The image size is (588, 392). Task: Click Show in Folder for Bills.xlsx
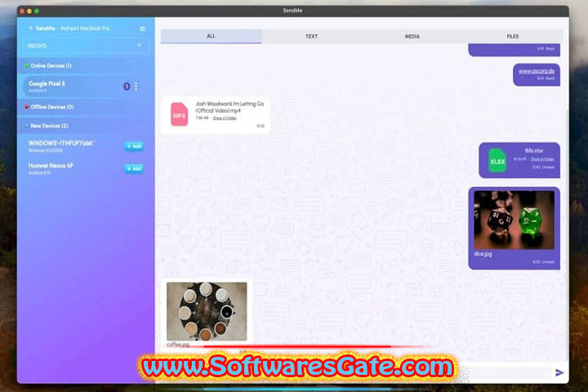(x=542, y=159)
